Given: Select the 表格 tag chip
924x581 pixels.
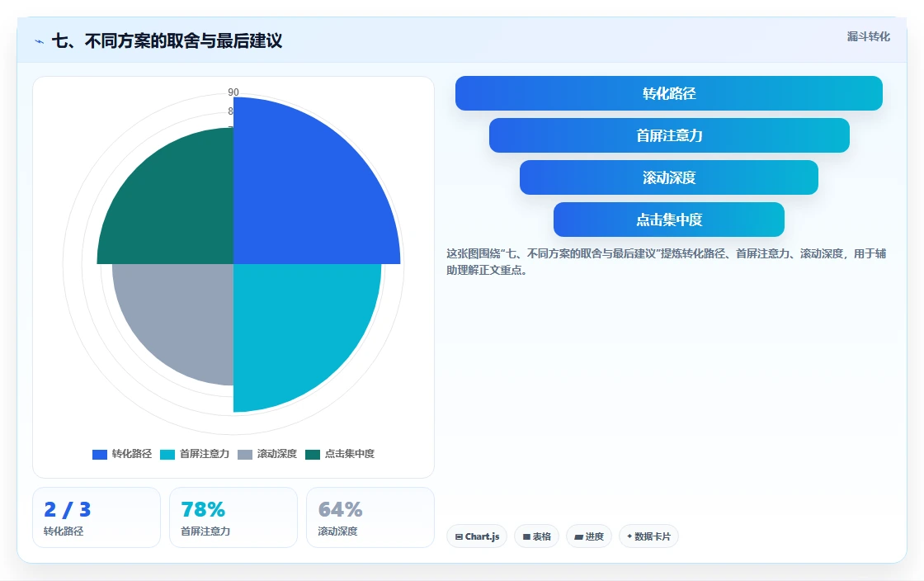Looking at the screenshot, I should (536, 536).
